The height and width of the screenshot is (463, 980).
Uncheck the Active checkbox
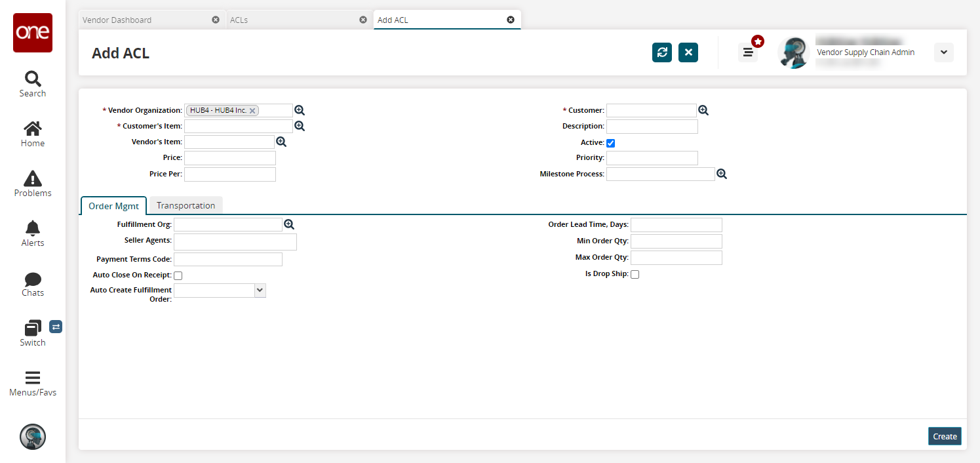pyautogui.click(x=610, y=143)
